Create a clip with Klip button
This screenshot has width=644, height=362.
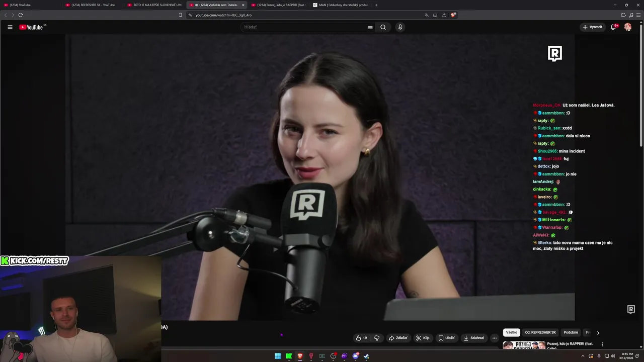point(423,338)
